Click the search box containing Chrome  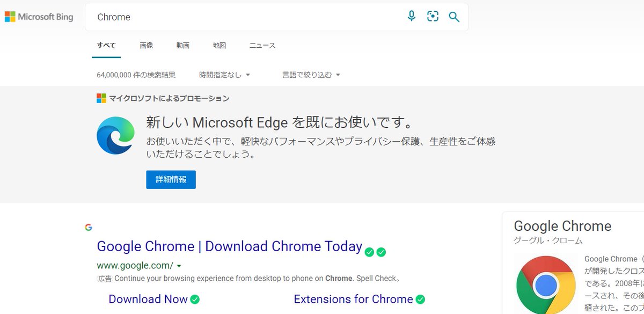tap(247, 17)
